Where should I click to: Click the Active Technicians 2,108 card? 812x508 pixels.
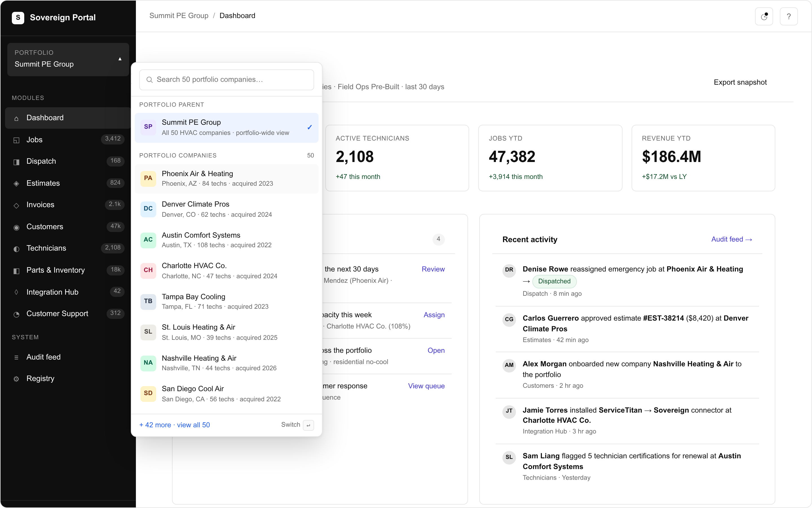(x=397, y=158)
